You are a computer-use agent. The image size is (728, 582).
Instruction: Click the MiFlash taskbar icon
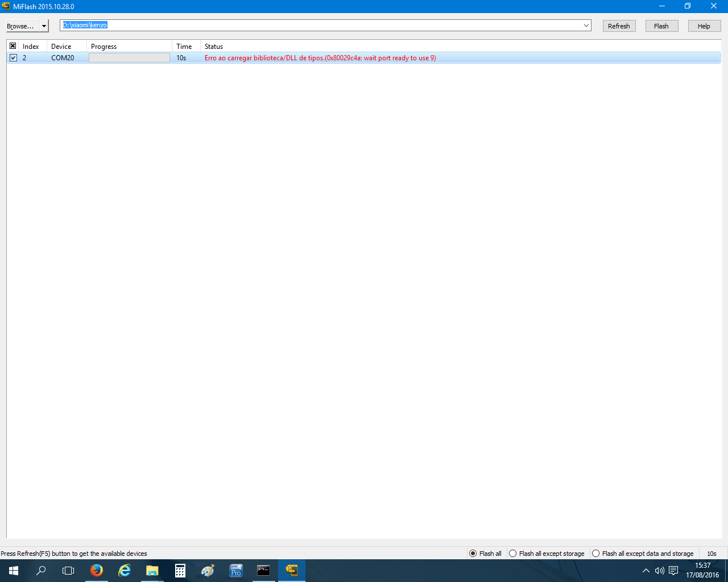tap(292, 571)
